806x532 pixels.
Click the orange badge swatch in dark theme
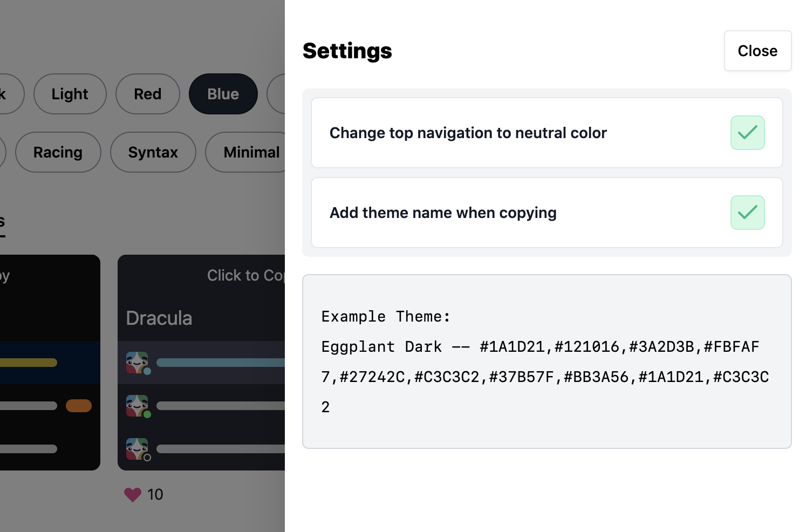[79, 406]
